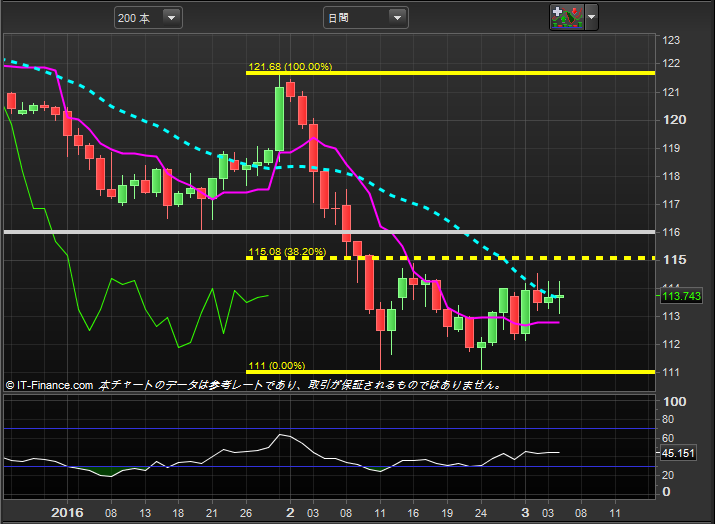Click the 2016 year label on time axis

click(67, 513)
